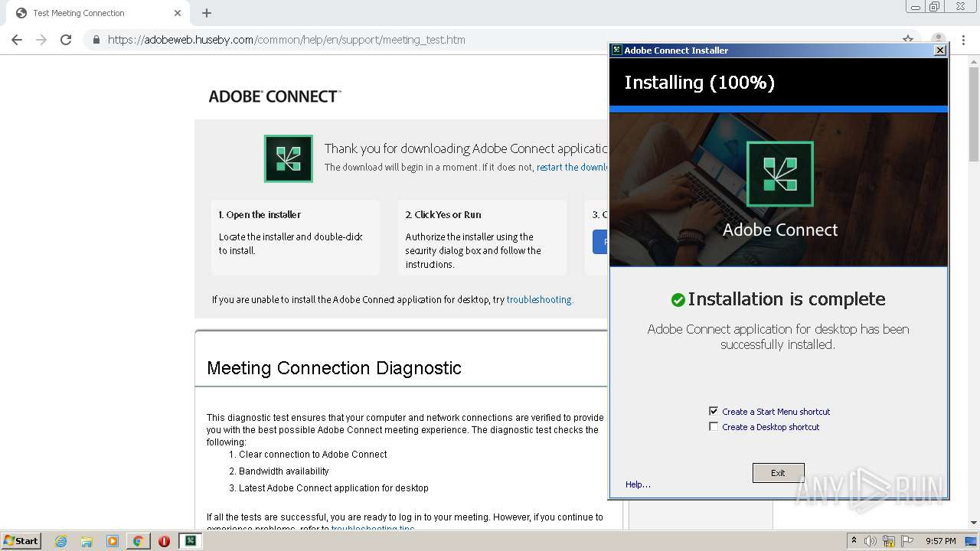Click the ADOBE CONNECT page logo

click(275, 96)
